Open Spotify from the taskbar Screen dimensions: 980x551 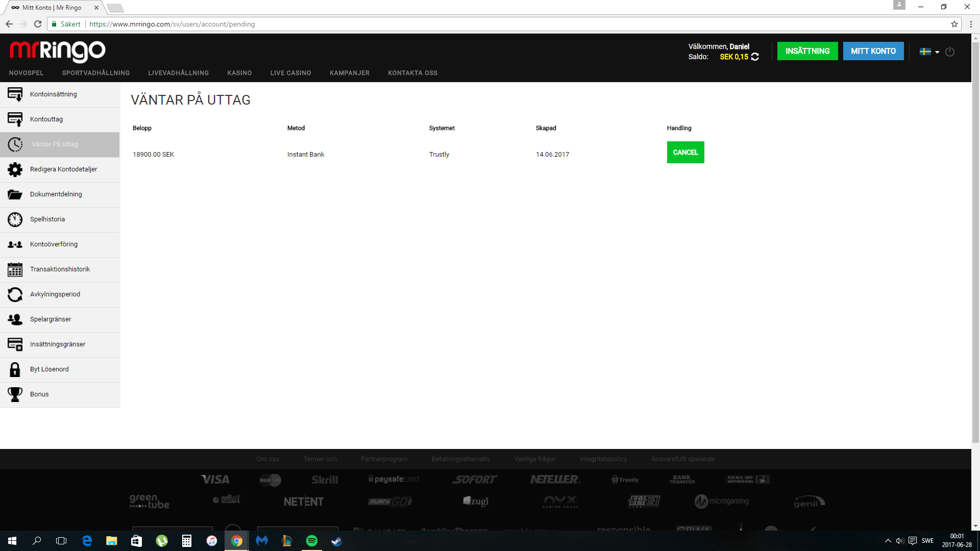point(311,541)
